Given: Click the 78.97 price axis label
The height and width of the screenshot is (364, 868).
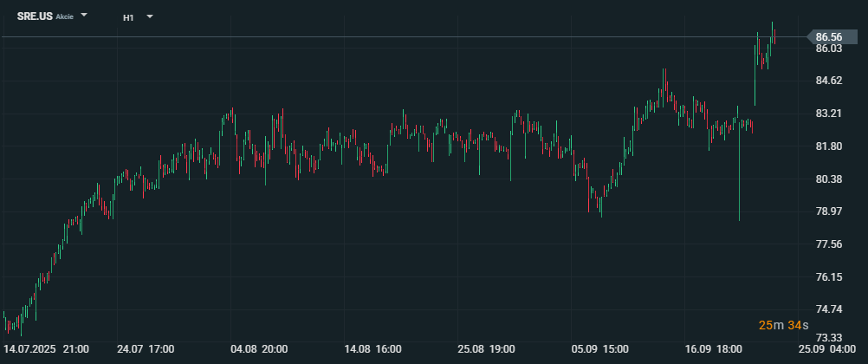Looking at the screenshot, I should 829,211.
